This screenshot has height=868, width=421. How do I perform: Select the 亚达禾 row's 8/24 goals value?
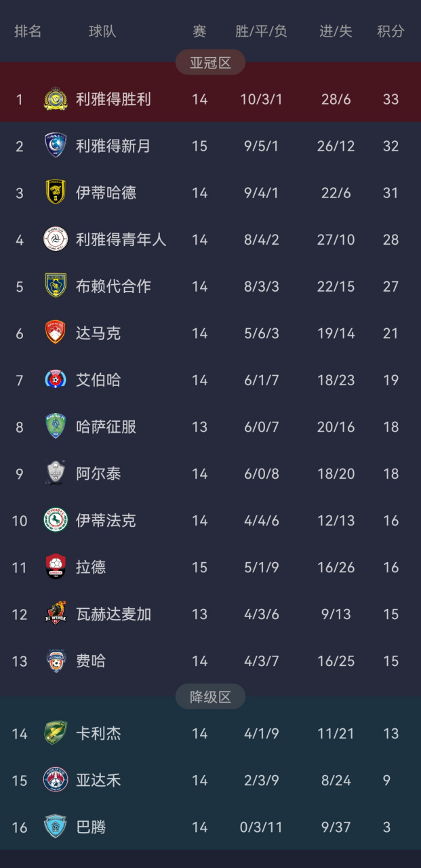[x=336, y=780]
